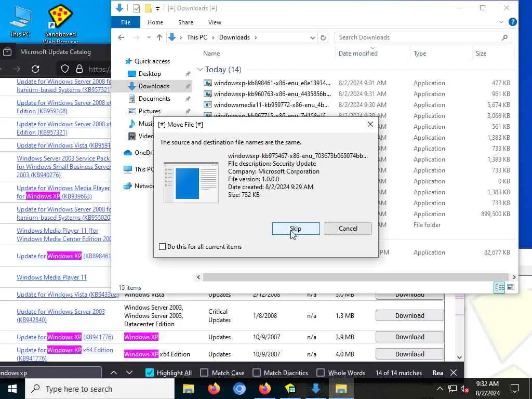Screen dimensions: 532x399
Task: Click 'This PC' in the address breadcrumb
Action: pyautogui.click(x=197, y=37)
